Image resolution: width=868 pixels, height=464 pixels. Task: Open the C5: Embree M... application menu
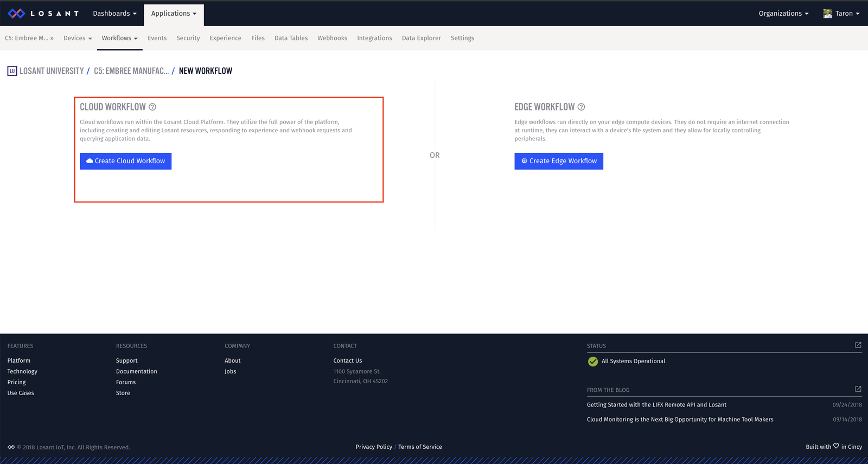[29, 38]
